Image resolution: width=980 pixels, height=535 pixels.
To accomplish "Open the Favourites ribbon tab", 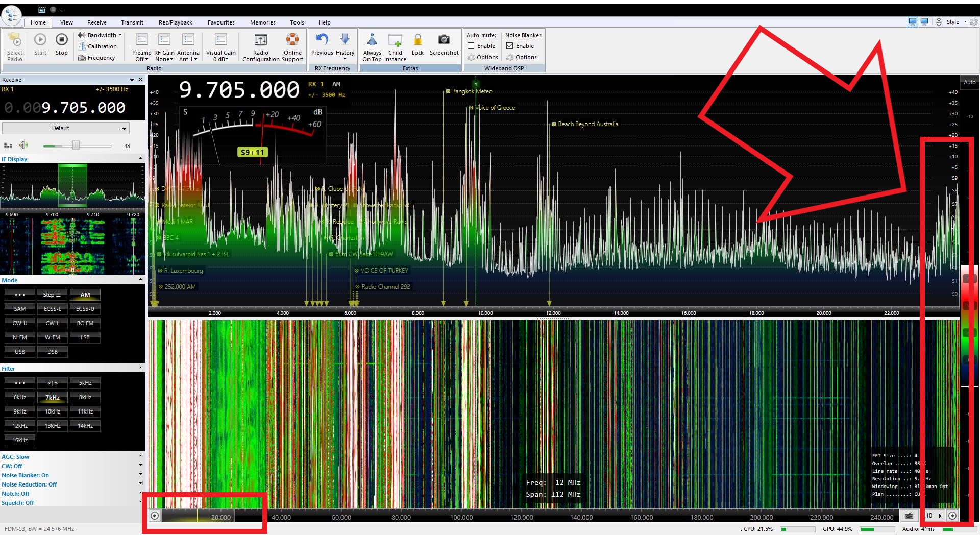I will pos(221,22).
